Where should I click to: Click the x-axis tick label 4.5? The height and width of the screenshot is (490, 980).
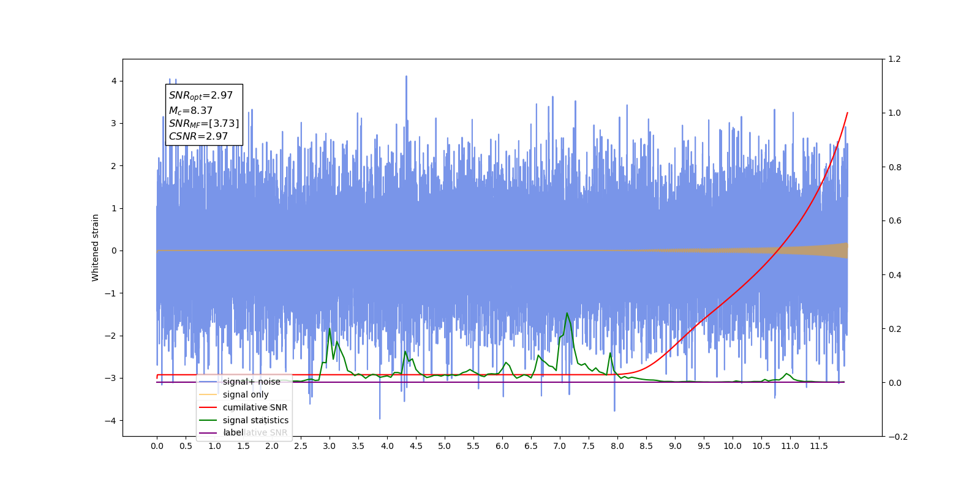pos(416,447)
